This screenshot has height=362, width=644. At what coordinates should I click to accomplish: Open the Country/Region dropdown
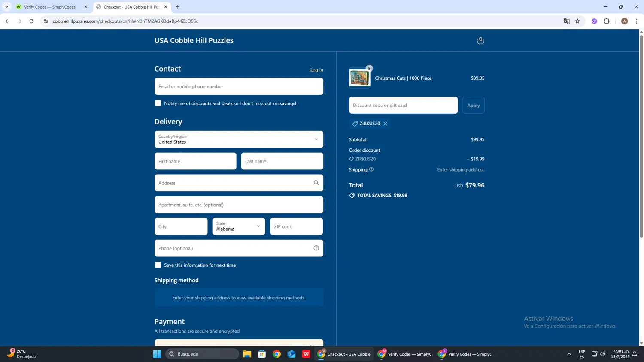pos(239,139)
